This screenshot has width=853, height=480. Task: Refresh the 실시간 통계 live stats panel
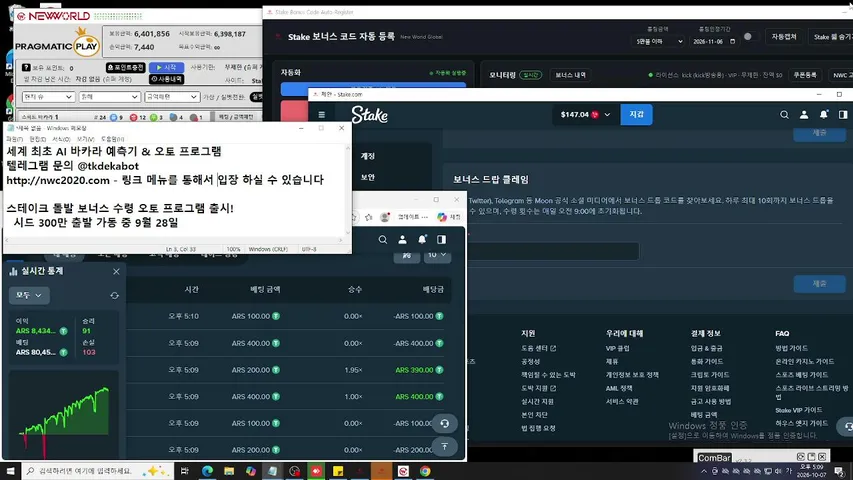114,296
